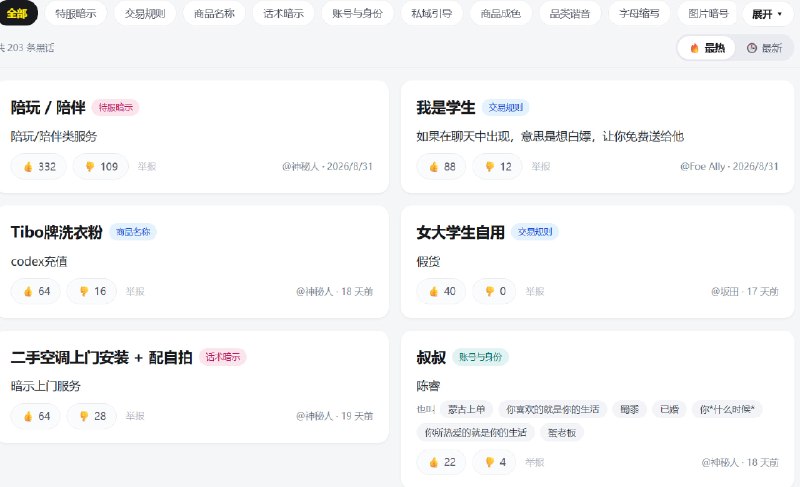Report the 叔叔 entry via 举报
The width and height of the screenshot is (800, 487).
(x=535, y=462)
